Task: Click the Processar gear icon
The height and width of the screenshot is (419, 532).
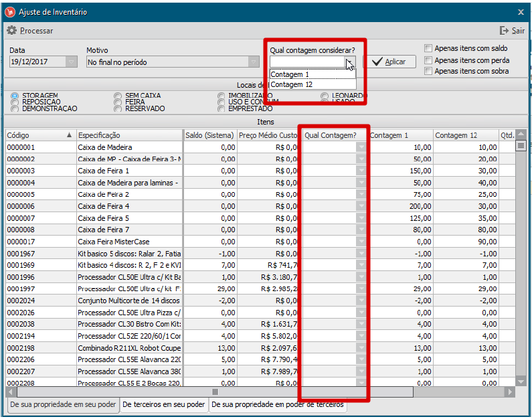Action: pos(11,31)
